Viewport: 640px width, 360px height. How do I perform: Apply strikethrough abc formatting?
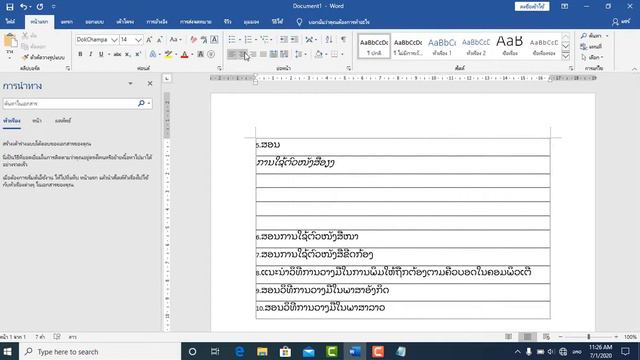[x=117, y=54]
